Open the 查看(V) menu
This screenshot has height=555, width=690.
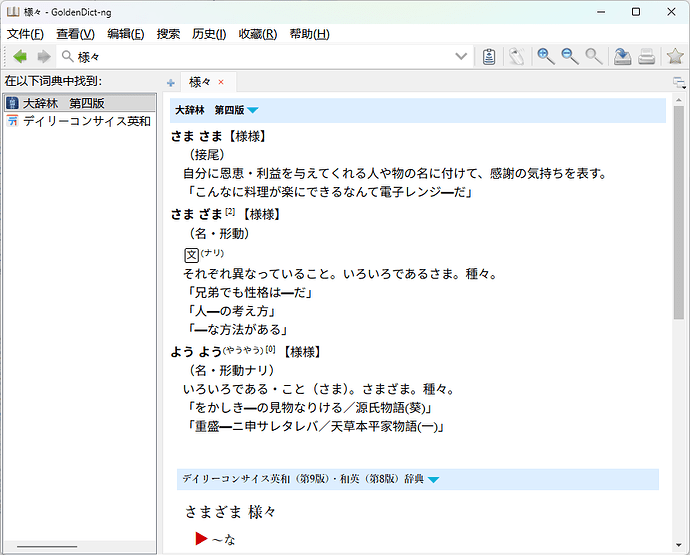click(75, 34)
